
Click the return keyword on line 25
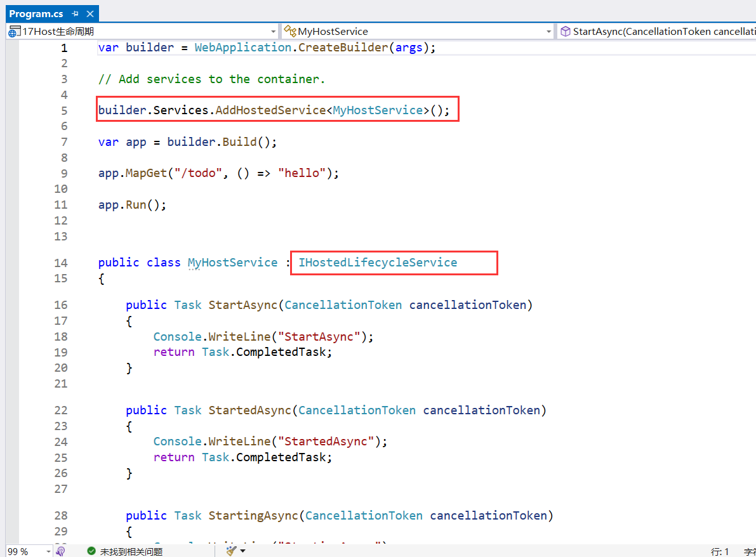pyautogui.click(x=173, y=457)
